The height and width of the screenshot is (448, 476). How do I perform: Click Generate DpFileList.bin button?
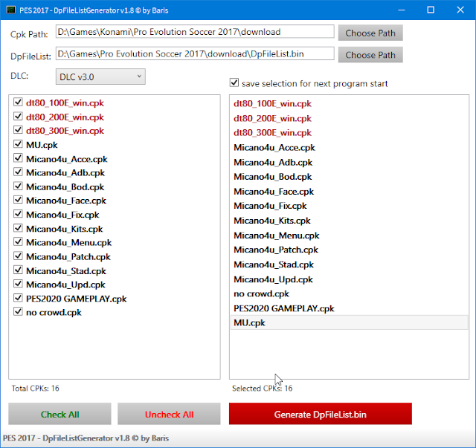[321, 414]
